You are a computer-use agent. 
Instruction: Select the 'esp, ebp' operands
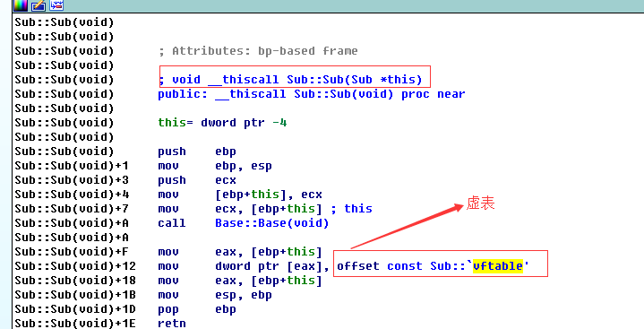[244, 295]
